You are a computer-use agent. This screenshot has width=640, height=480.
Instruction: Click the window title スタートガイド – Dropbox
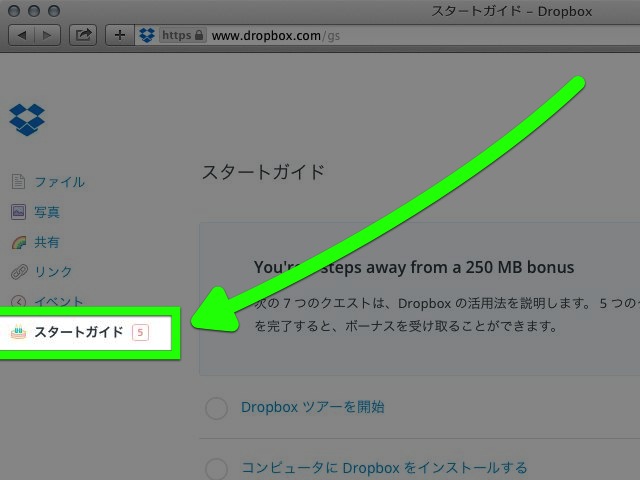[x=512, y=11]
